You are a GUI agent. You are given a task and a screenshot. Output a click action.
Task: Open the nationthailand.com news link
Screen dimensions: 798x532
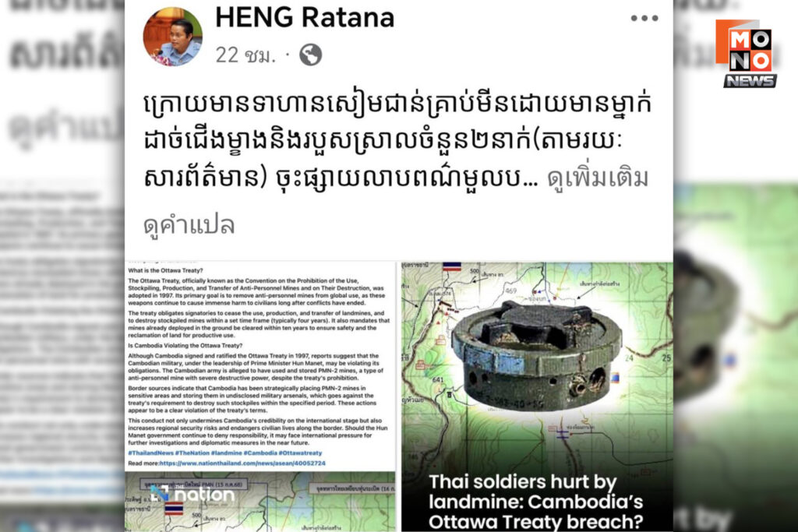pyautogui.click(x=242, y=463)
